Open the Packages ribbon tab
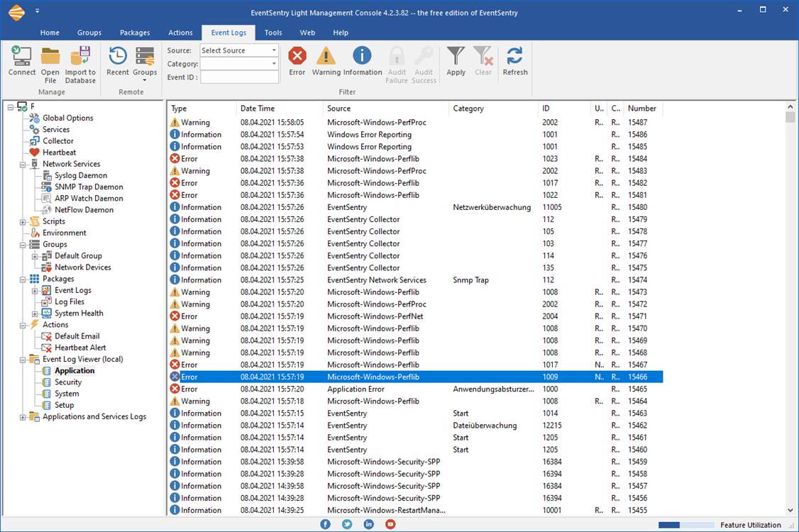The width and height of the screenshot is (799, 532). click(x=135, y=33)
